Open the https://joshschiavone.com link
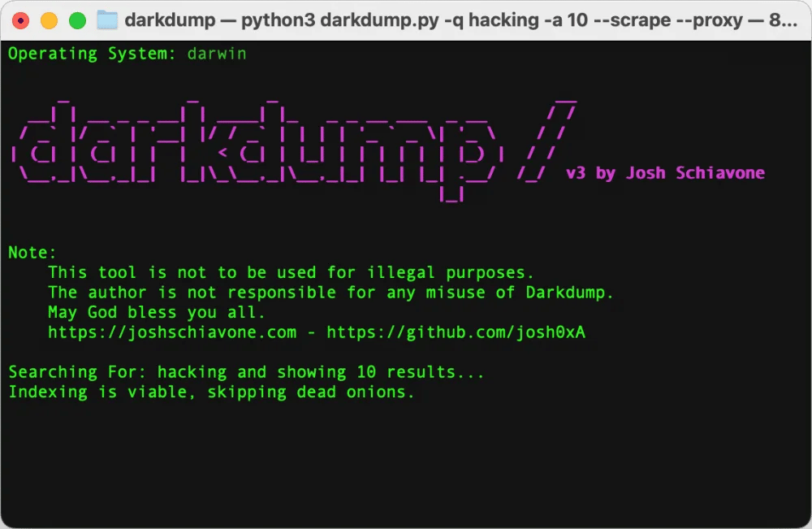Image resolution: width=812 pixels, height=529 pixels. 172,332
